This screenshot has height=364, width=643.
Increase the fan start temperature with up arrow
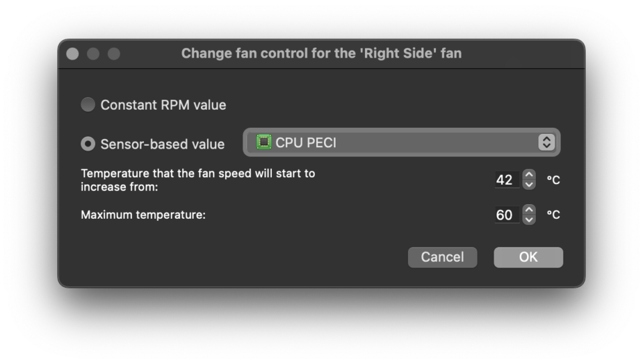click(529, 175)
